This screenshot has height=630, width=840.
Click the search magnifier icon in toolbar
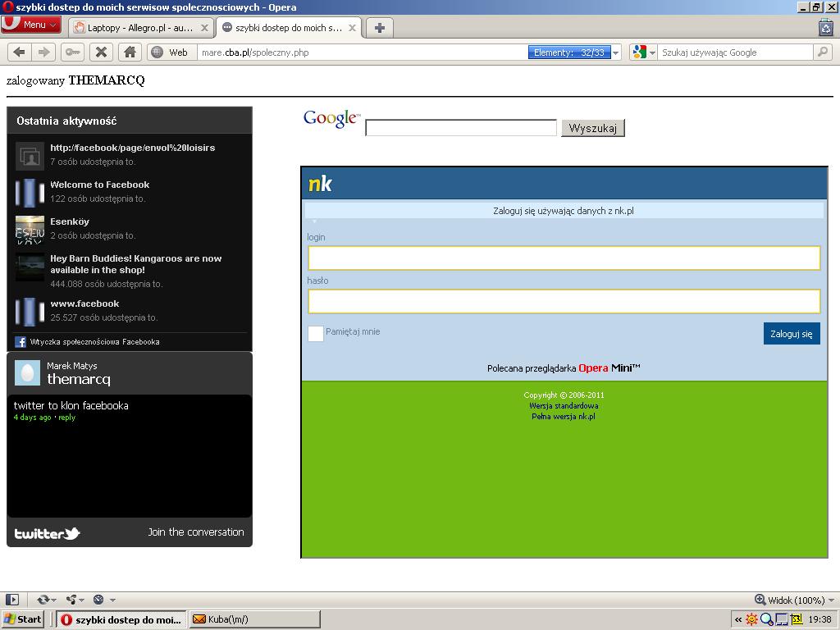click(x=822, y=52)
